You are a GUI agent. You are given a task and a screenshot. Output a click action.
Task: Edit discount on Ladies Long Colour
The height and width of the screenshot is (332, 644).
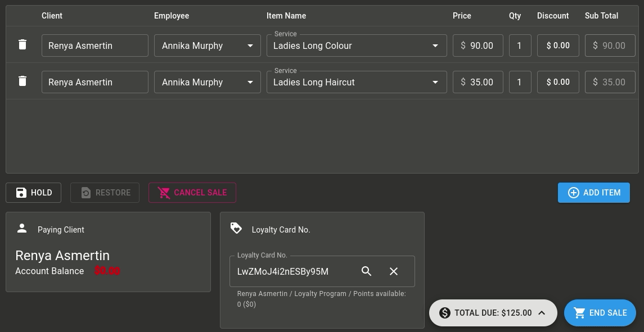pyautogui.click(x=558, y=46)
